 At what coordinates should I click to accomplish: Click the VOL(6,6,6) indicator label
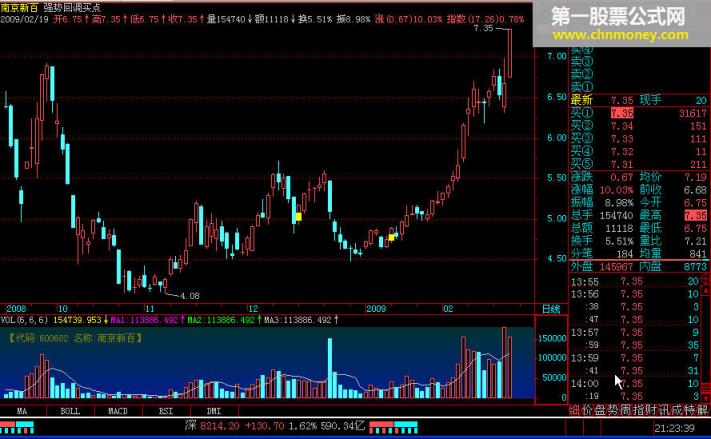tap(24, 320)
